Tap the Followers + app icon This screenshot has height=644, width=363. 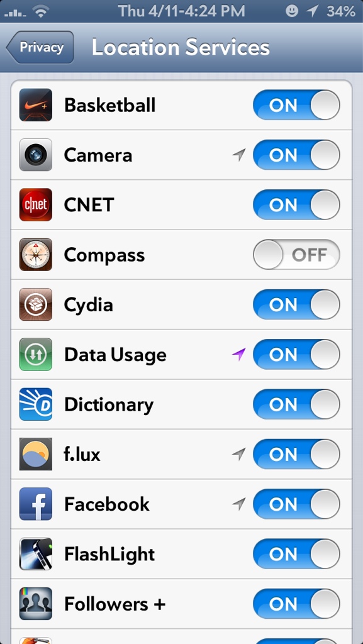(x=36, y=604)
